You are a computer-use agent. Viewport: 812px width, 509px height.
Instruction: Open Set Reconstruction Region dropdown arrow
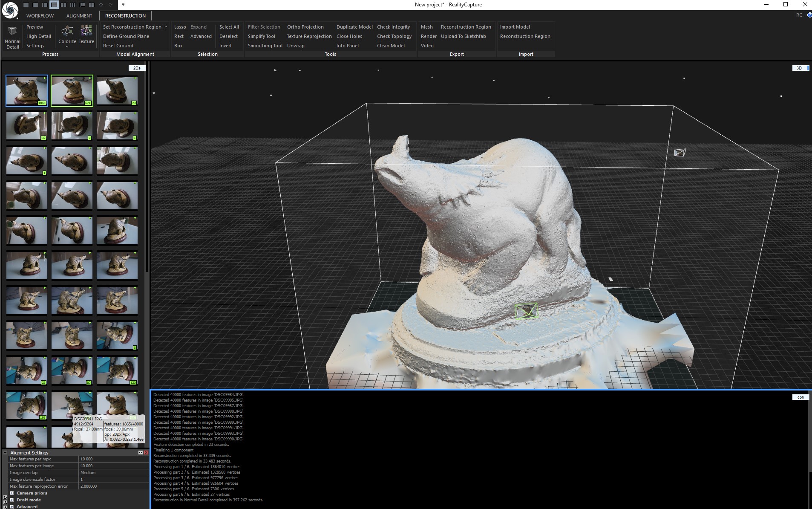pyautogui.click(x=166, y=27)
